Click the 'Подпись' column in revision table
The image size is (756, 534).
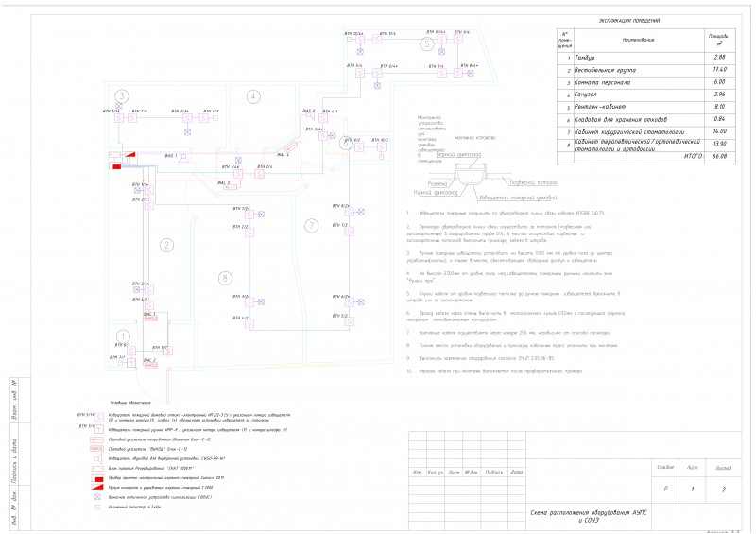click(x=494, y=473)
